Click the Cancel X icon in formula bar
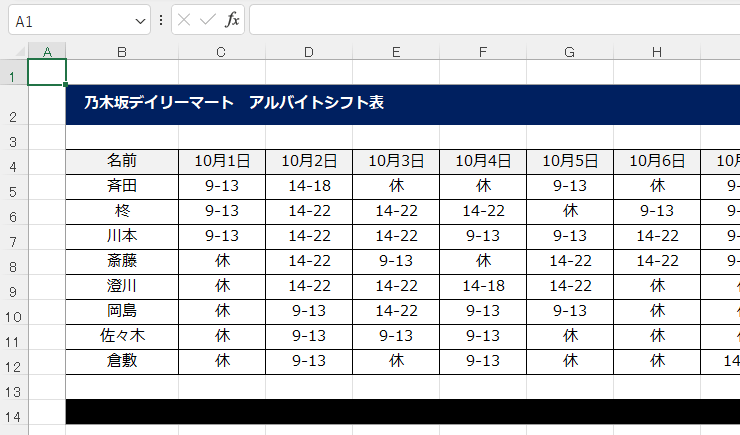The height and width of the screenshot is (435, 740). [x=184, y=20]
